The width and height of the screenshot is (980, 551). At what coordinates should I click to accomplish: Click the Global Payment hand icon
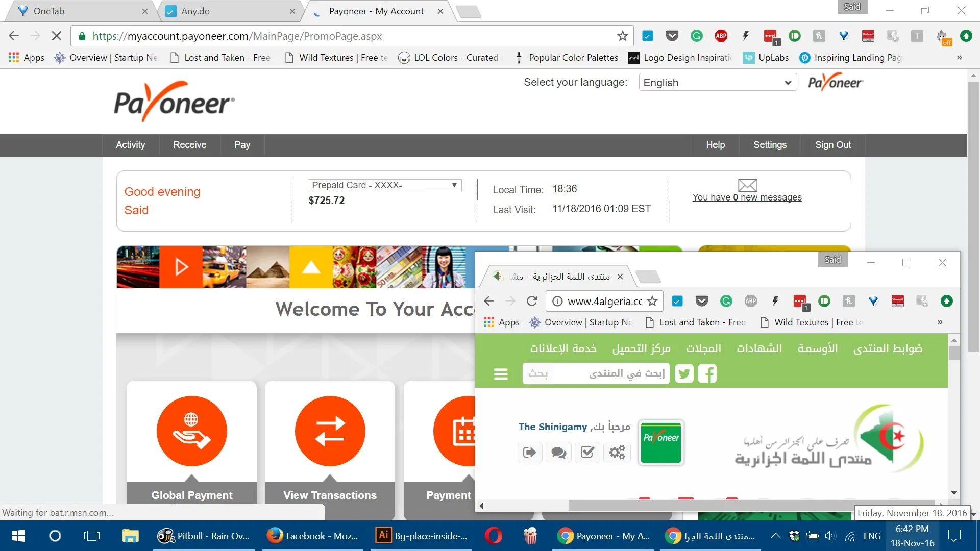(191, 431)
